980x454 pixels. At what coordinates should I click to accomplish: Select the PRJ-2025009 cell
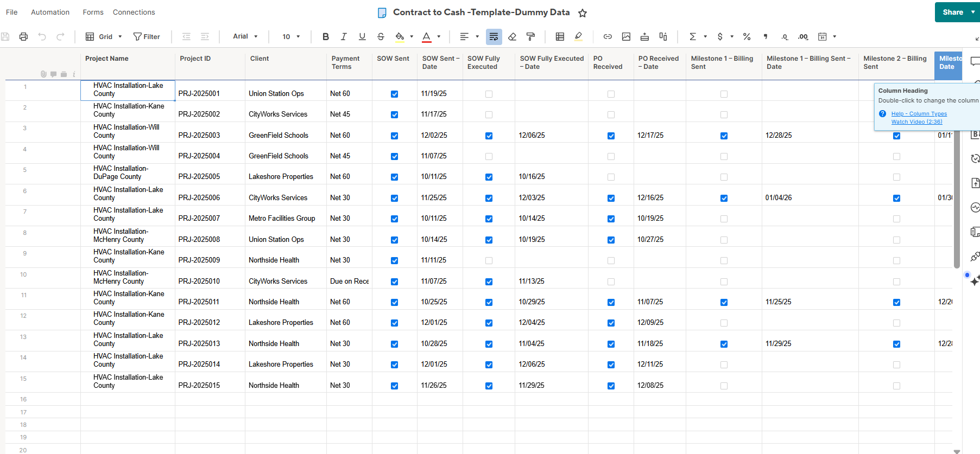[210, 258]
